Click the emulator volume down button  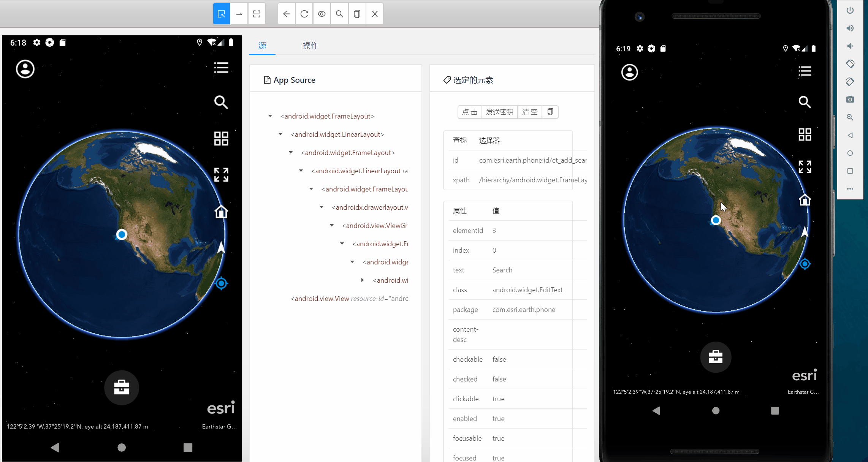850,46
